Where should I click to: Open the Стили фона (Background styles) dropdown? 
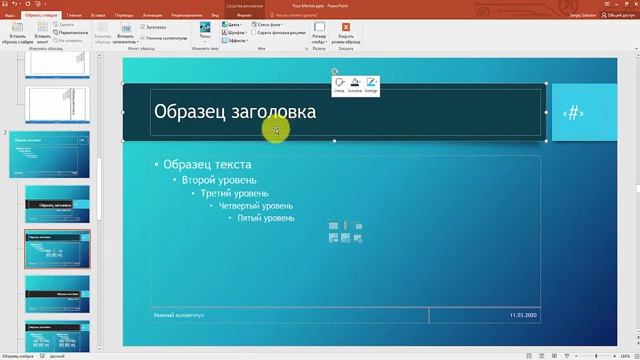[267, 24]
